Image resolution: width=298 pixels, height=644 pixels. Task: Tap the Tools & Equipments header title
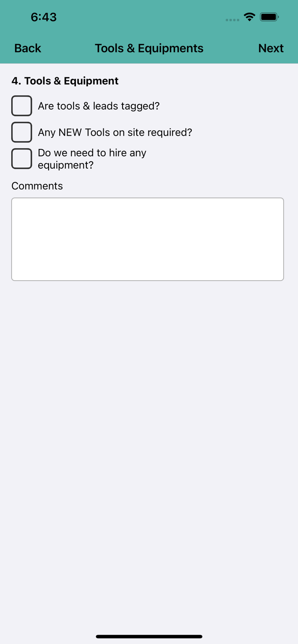149,48
